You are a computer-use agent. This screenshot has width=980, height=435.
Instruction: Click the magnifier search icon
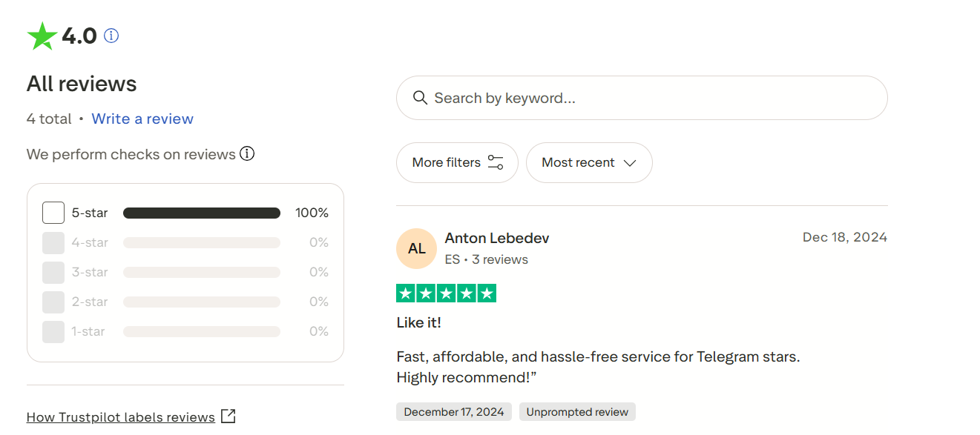420,98
